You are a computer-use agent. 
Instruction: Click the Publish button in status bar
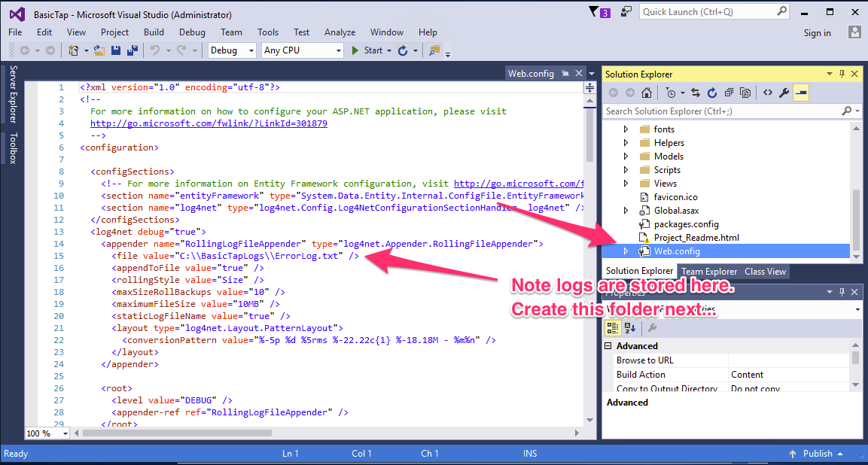click(x=817, y=454)
